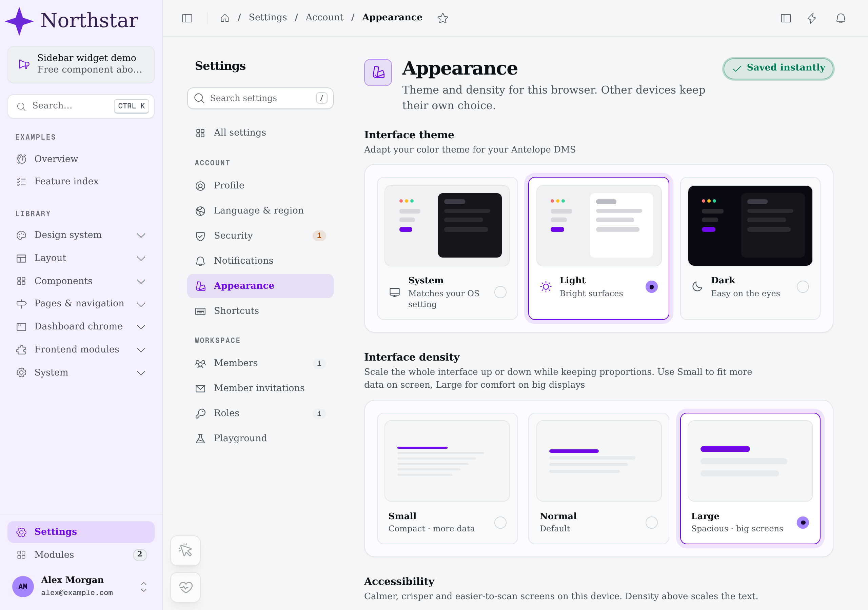Select the Large density radio button
Screen dimensions: 868x610
click(x=803, y=522)
